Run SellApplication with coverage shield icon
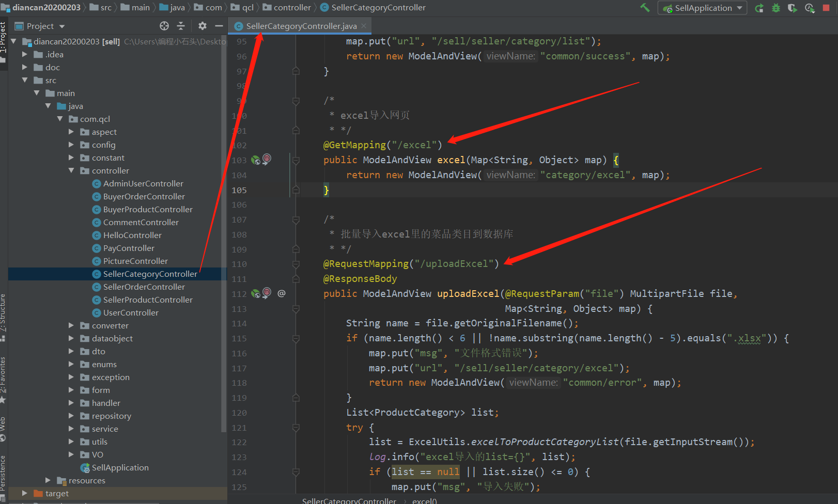This screenshot has width=838, height=504. (792, 8)
